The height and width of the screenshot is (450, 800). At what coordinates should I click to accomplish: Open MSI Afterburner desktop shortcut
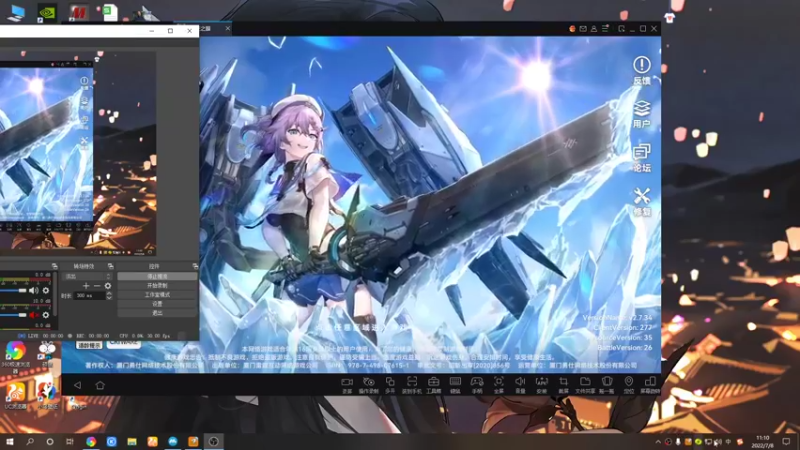79,12
